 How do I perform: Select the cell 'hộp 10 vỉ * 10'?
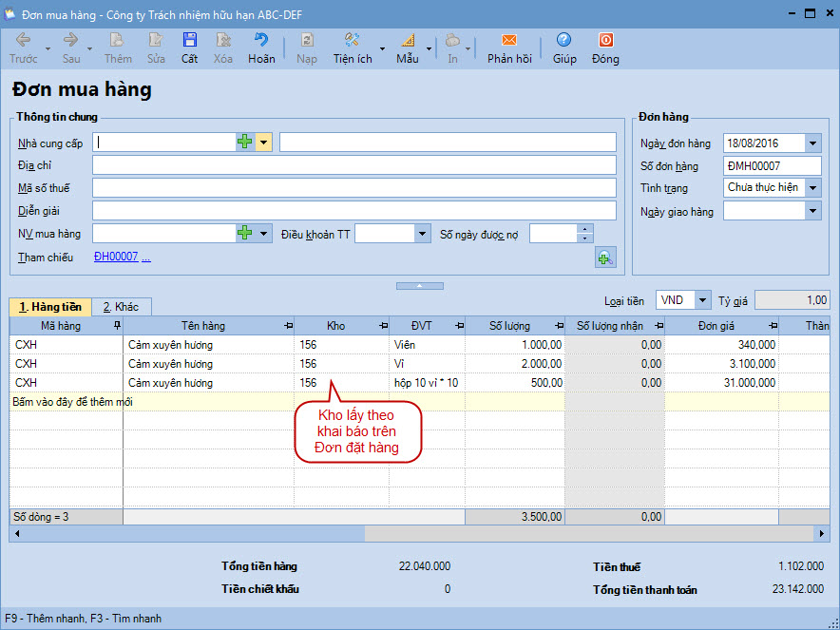pos(428,383)
